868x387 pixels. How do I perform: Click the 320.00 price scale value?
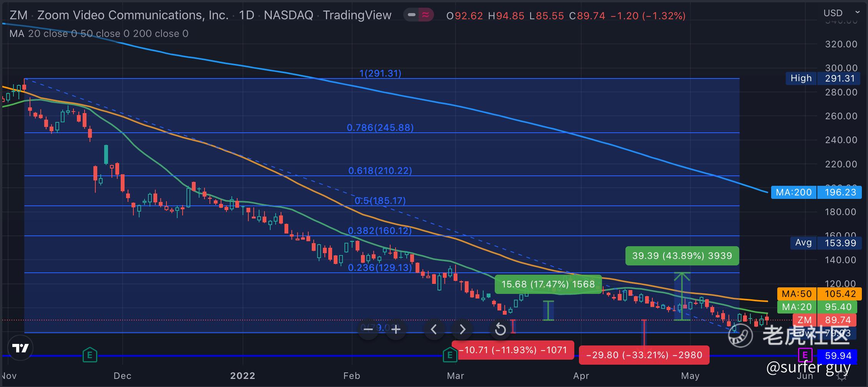coord(841,44)
